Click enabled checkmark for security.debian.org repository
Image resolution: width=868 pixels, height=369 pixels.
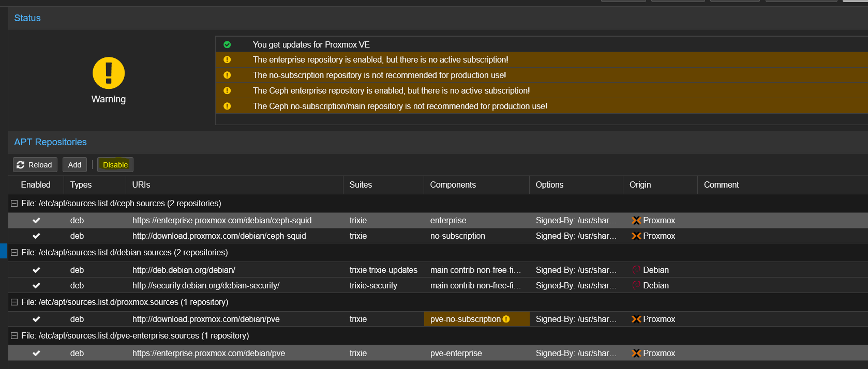point(36,285)
